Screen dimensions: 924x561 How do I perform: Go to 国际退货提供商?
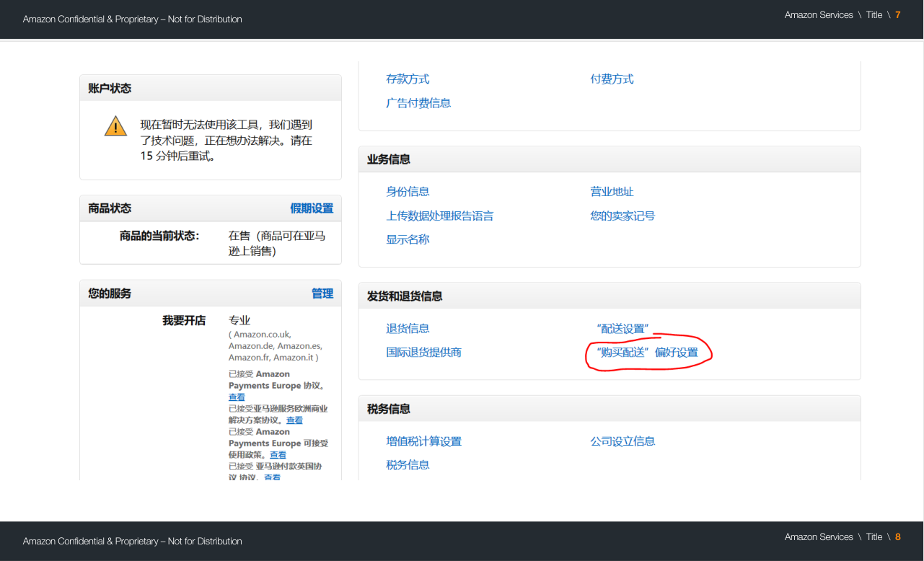[x=423, y=353]
